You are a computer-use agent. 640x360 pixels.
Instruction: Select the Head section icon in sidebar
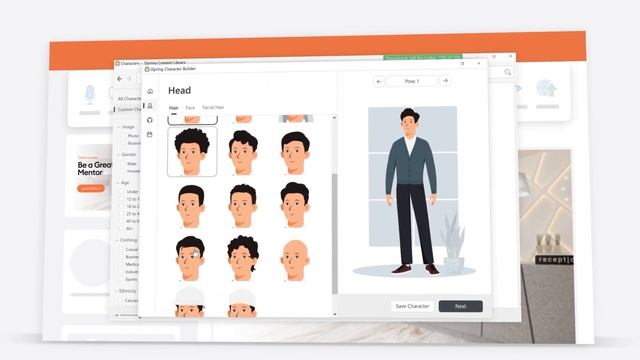tap(150, 106)
